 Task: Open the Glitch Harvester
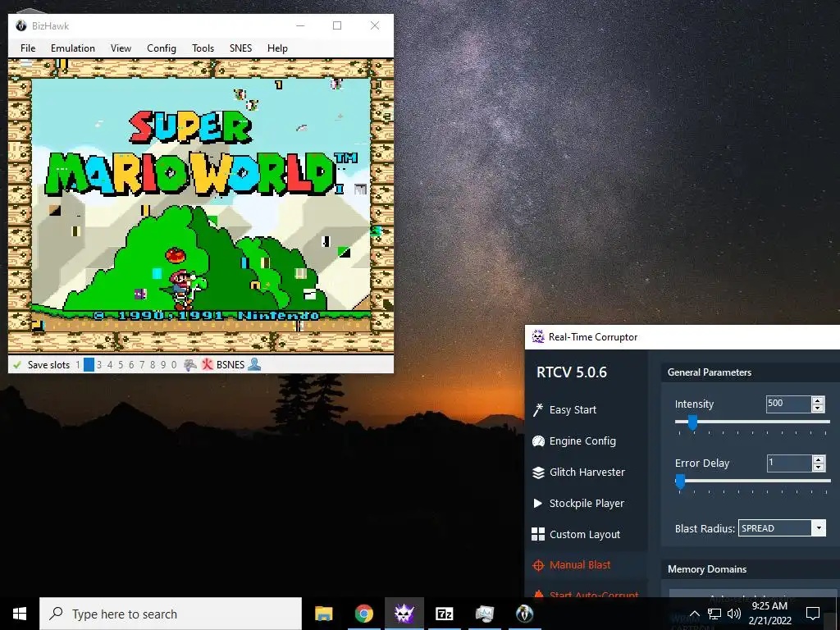tap(587, 472)
